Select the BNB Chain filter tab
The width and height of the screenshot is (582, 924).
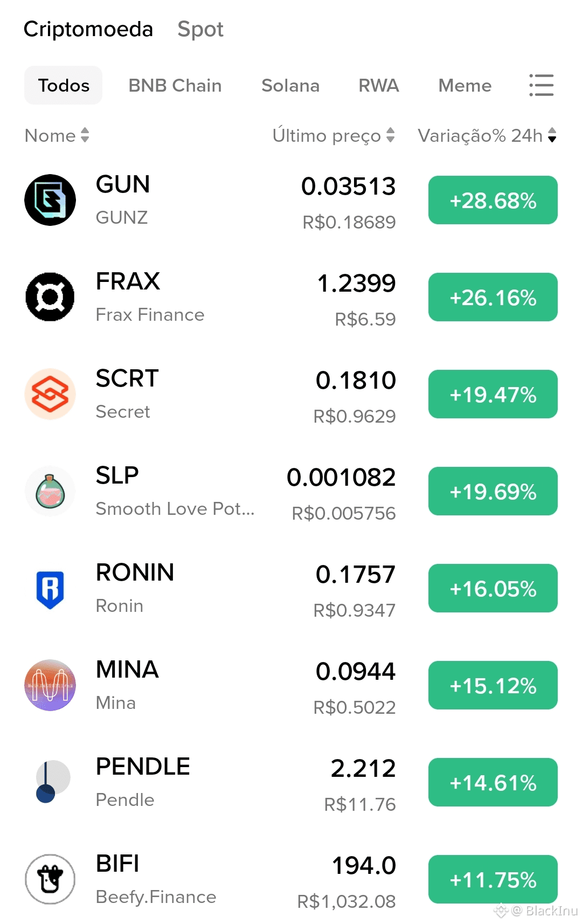(x=175, y=85)
